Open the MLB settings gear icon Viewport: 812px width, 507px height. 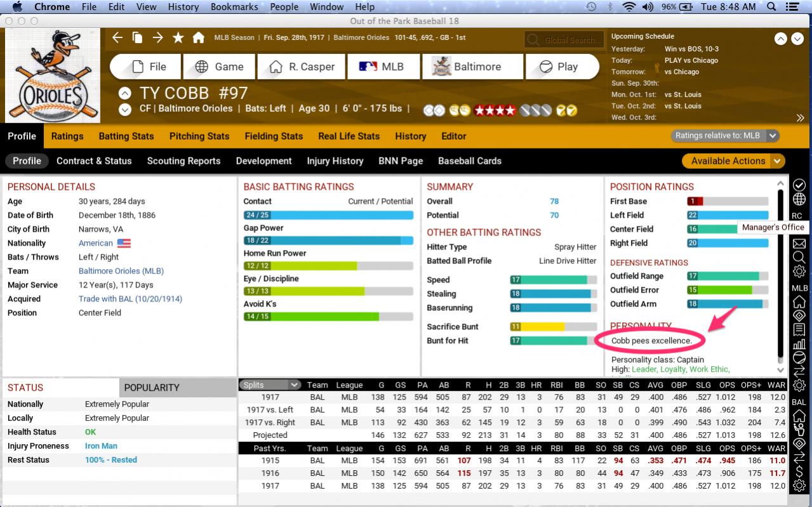pos(799,386)
